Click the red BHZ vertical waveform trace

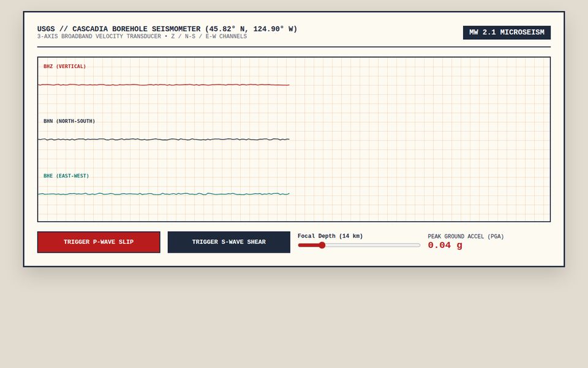(x=164, y=85)
